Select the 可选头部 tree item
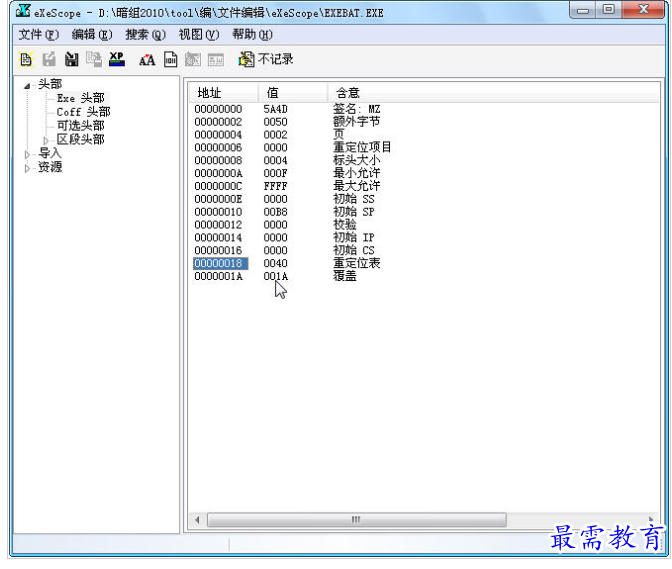Screen dimensions: 672x569 (x=81, y=126)
